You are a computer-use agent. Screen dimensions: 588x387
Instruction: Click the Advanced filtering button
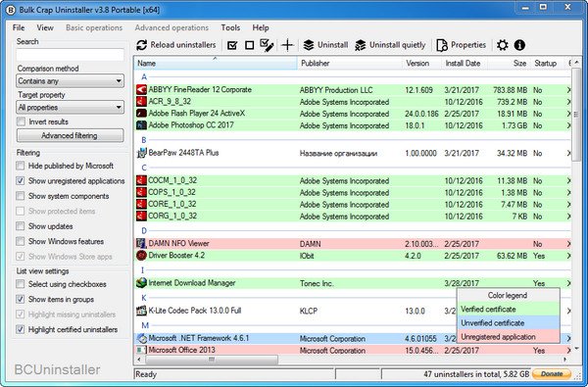coord(71,135)
